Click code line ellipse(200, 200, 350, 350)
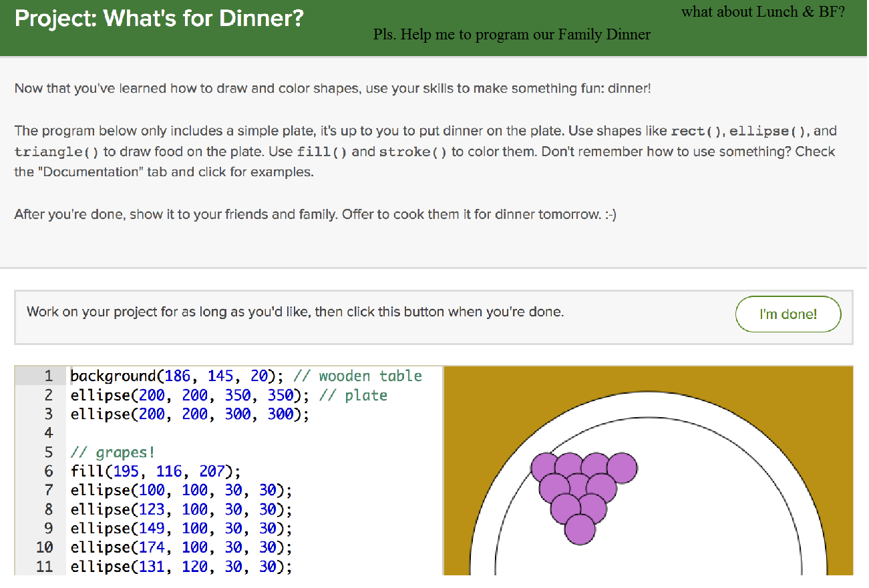 coord(190,395)
